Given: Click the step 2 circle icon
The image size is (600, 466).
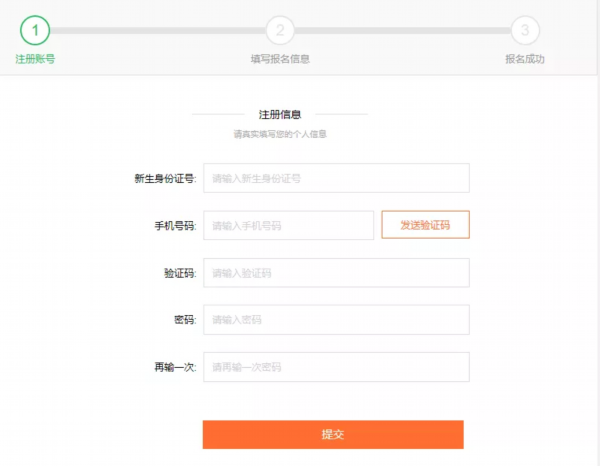Looking at the screenshot, I should 280,31.
